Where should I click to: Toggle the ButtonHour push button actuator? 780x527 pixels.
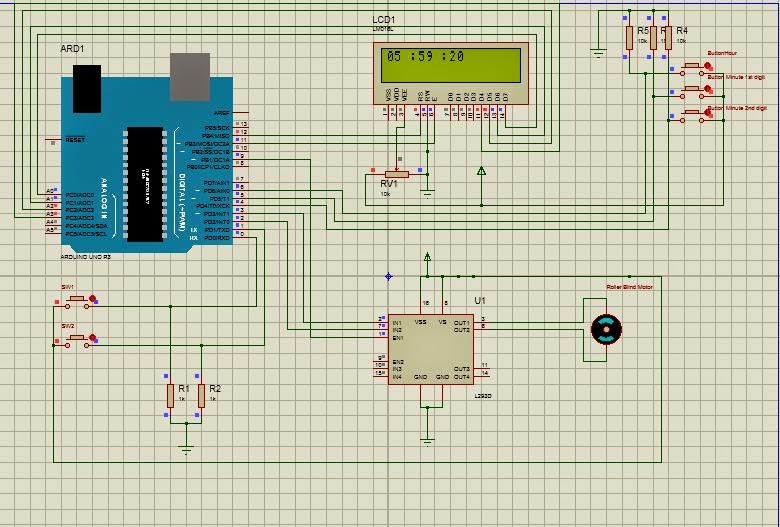[x=707, y=65]
